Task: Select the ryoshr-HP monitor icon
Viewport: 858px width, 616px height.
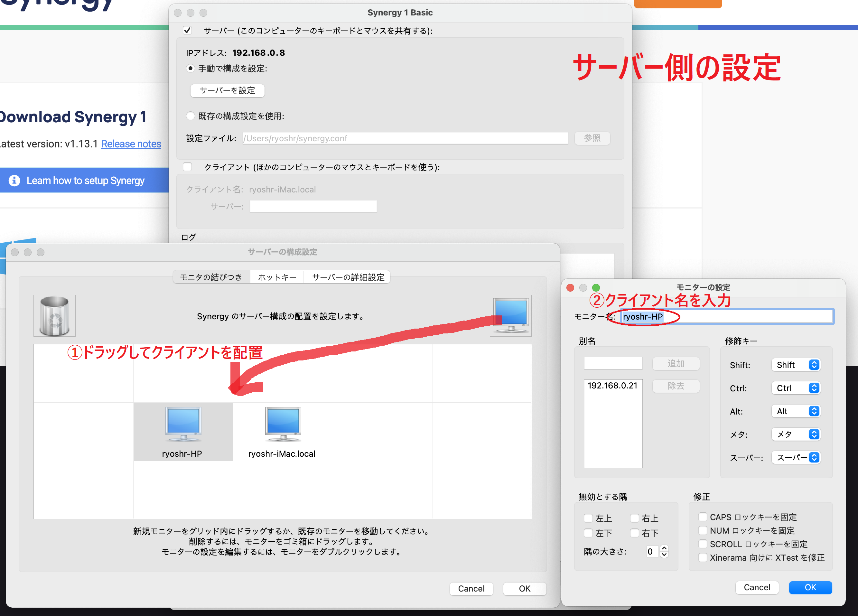Action: pyautogui.click(x=183, y=424)
